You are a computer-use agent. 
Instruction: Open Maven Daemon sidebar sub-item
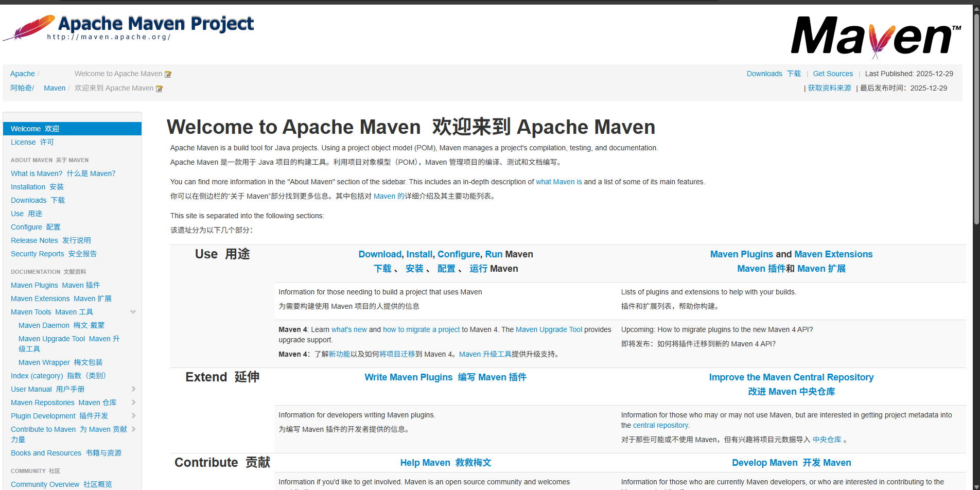point(61,325)
